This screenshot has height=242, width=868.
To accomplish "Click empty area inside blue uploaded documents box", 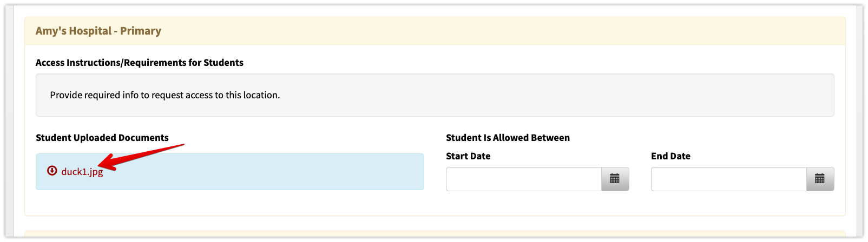I will pyautogui.click(x=271, y=172).
